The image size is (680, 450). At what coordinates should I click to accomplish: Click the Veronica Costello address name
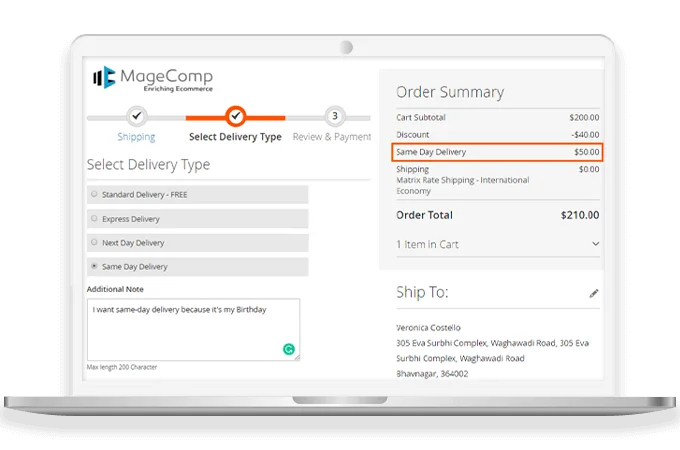pyautogui.click(x=429, y=327)
